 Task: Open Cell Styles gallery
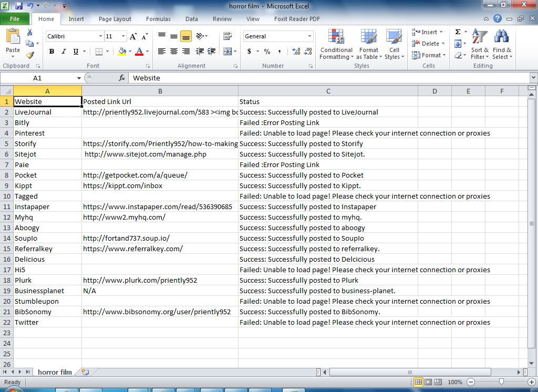coord(394,44)
